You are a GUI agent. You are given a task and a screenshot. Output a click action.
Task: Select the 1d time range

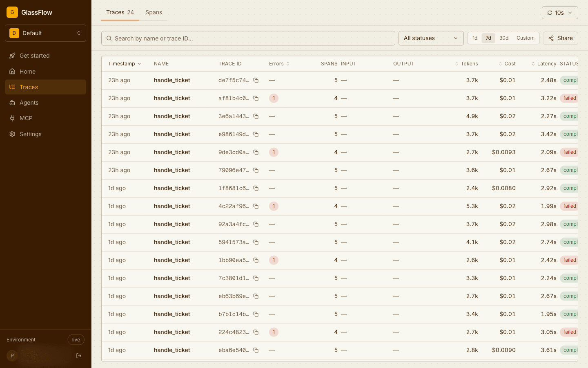click(x=475, y=38)
